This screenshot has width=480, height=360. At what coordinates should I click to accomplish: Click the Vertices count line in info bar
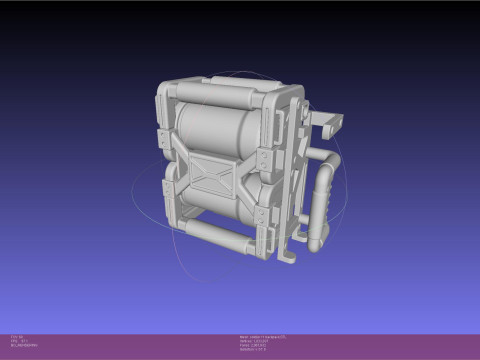coord(254,341)
